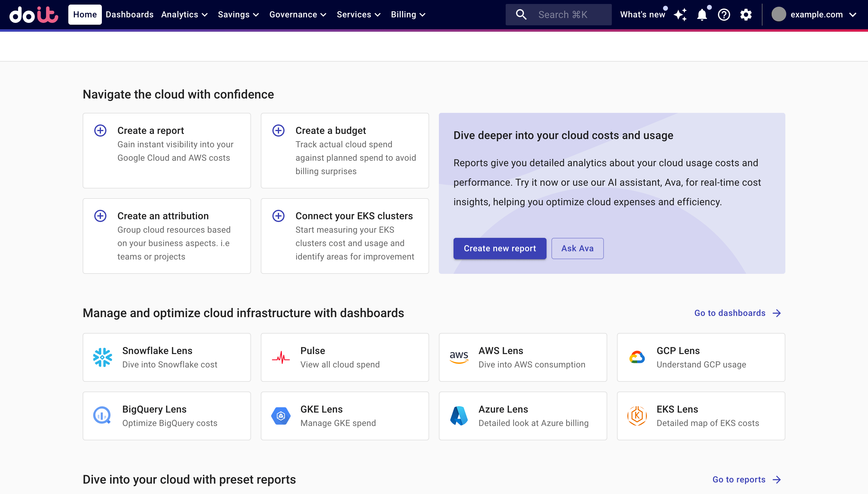The width and height of the screenshot is (868, 494).
Task: Expand the Savings menu
Action: [239, 15]
